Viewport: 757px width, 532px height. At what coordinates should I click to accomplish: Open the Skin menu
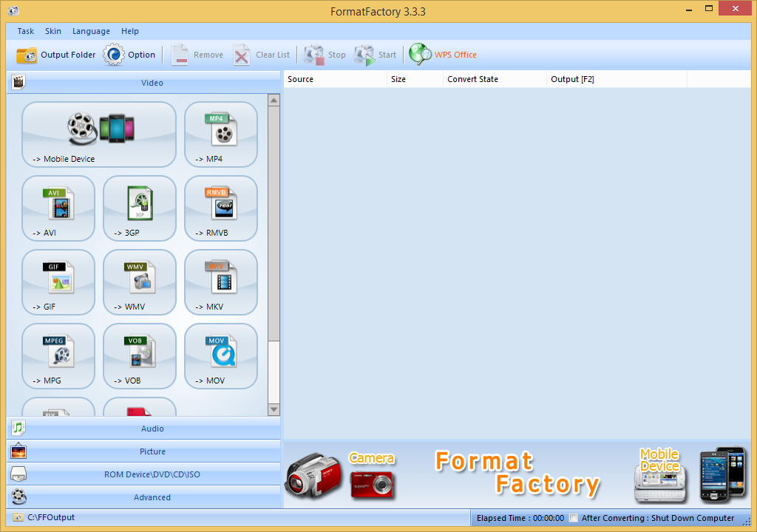point(53,31)
